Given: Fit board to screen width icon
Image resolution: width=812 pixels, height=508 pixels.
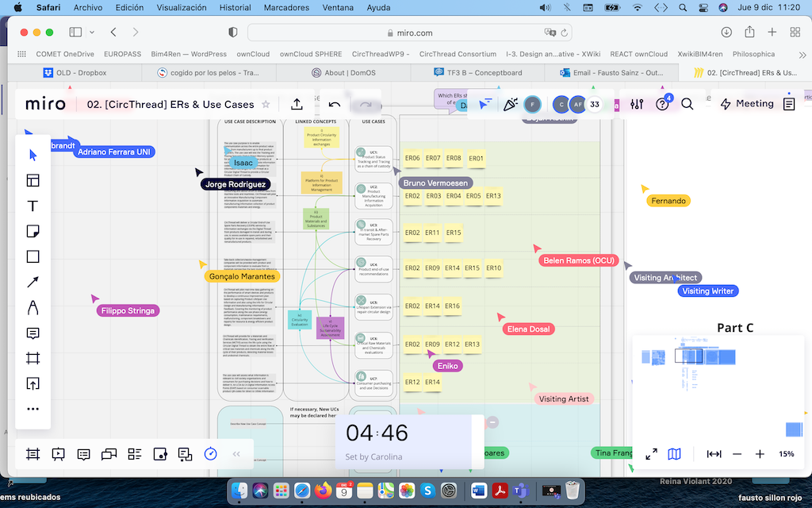Looking at the screenshot, I should (714, 454).
